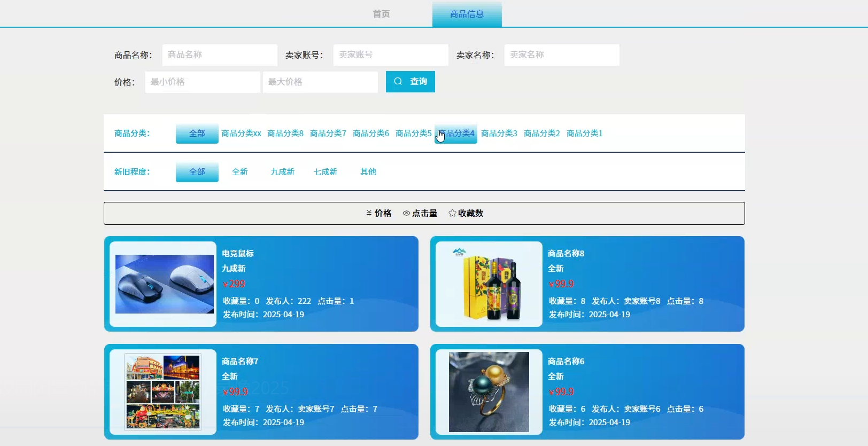Filter by 商品分类2
868x446 pixels.
(542, 134)
